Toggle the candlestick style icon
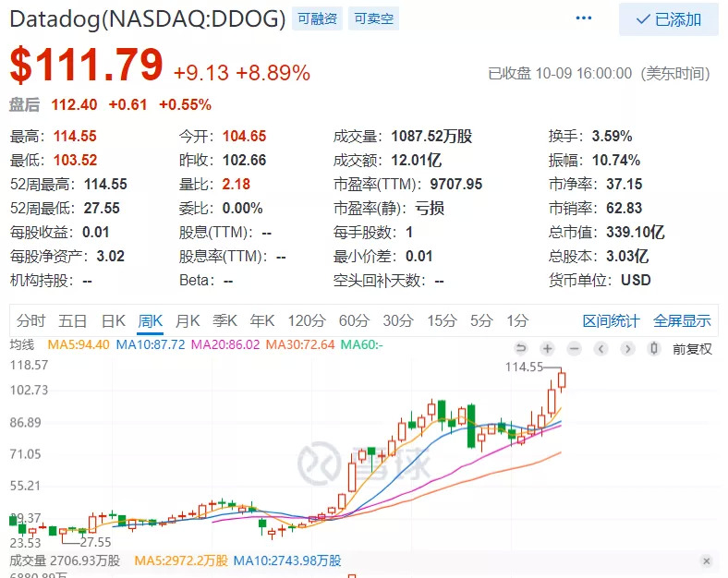The height and width of the screenshot is (578, 728). (654, 348)
